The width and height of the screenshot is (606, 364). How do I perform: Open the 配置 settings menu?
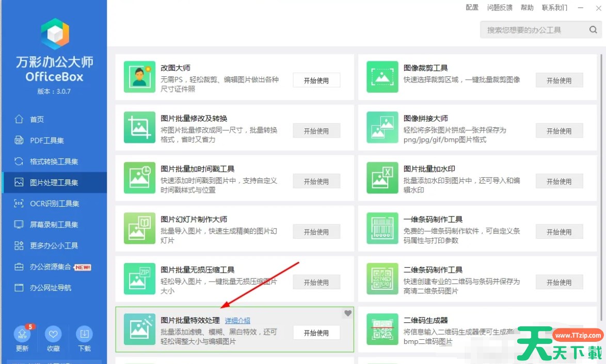point(472,7)
